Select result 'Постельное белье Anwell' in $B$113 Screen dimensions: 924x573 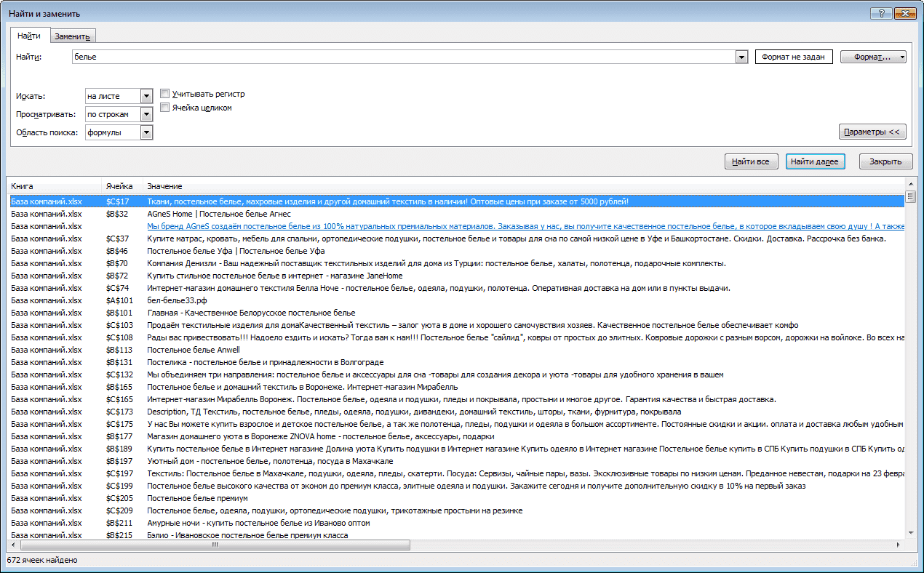click(x=456, y=350)
